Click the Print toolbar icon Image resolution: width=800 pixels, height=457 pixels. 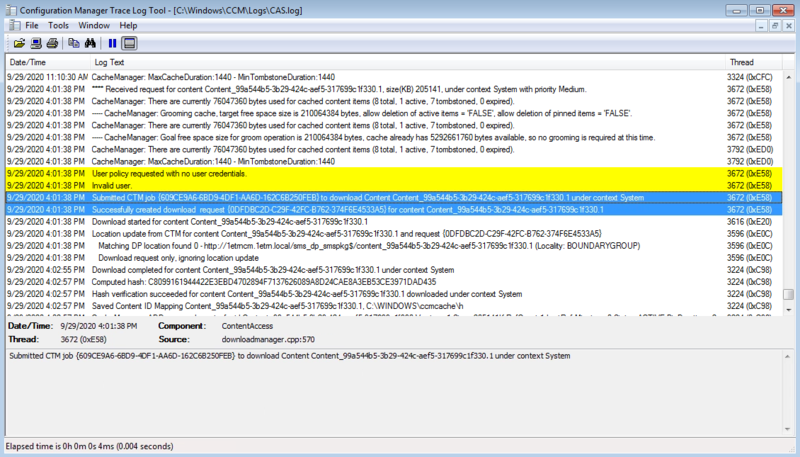pos(52,43)
